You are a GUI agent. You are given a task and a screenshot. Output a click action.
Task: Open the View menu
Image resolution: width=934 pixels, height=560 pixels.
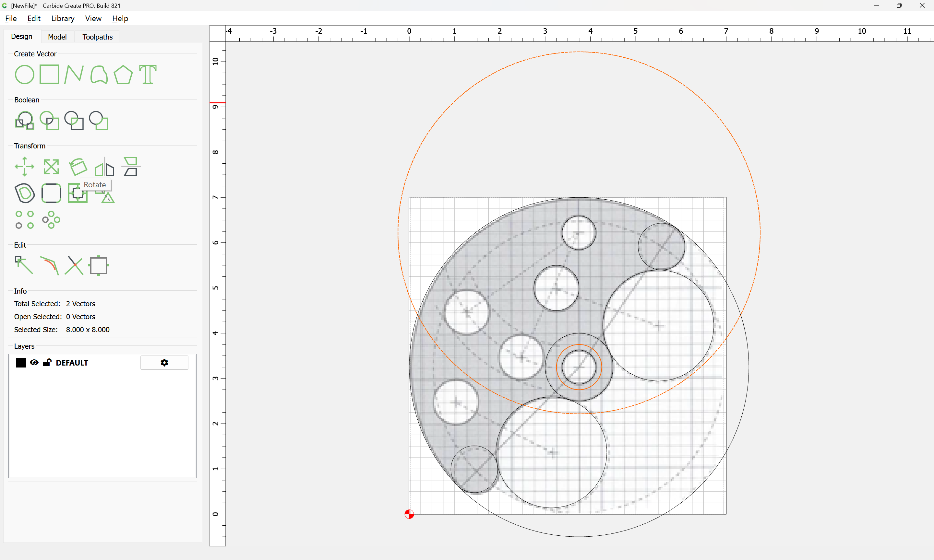pyautogui.click(x=93, y=18)
